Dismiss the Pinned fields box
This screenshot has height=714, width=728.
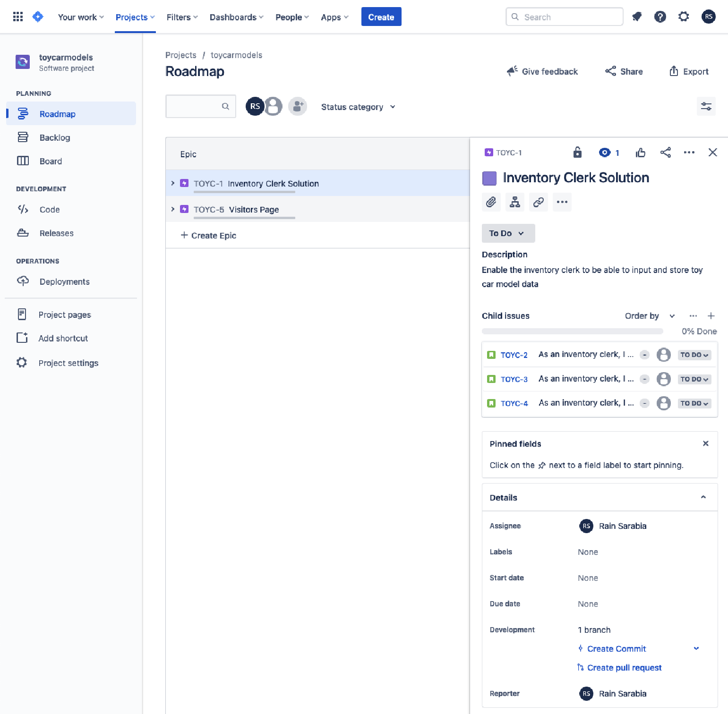705,443
